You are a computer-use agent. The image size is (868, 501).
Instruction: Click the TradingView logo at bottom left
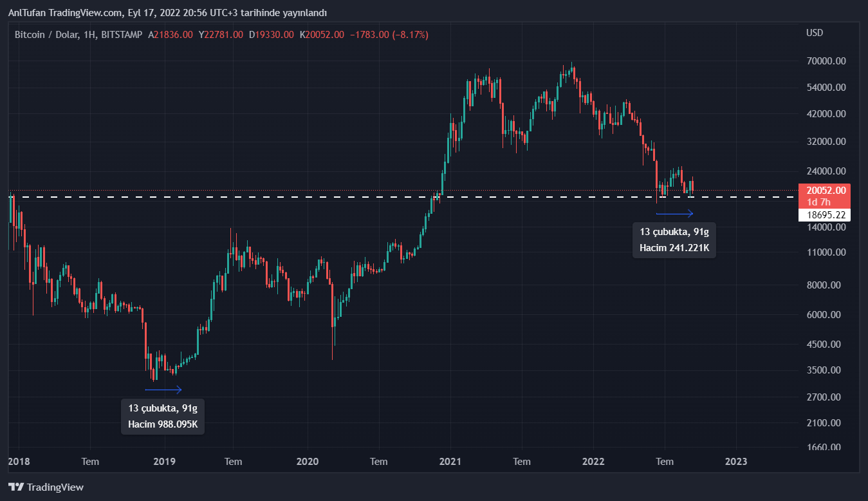pyautogui.click(x=46, y=487)
